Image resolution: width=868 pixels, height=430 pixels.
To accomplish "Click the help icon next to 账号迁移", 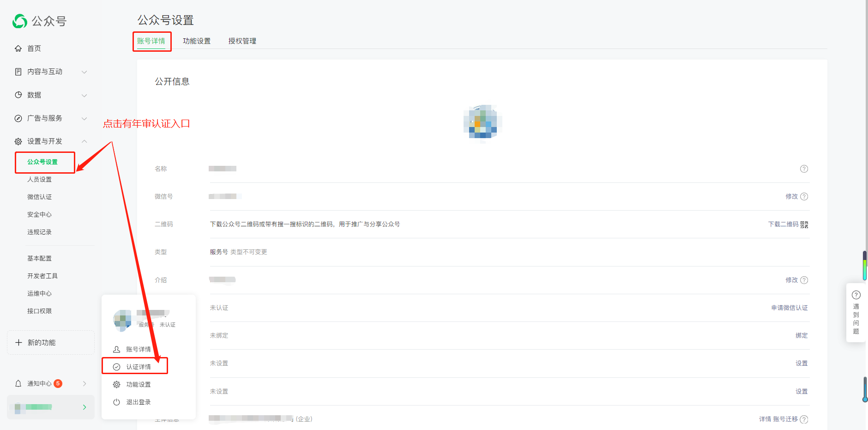I will point(804,419).
